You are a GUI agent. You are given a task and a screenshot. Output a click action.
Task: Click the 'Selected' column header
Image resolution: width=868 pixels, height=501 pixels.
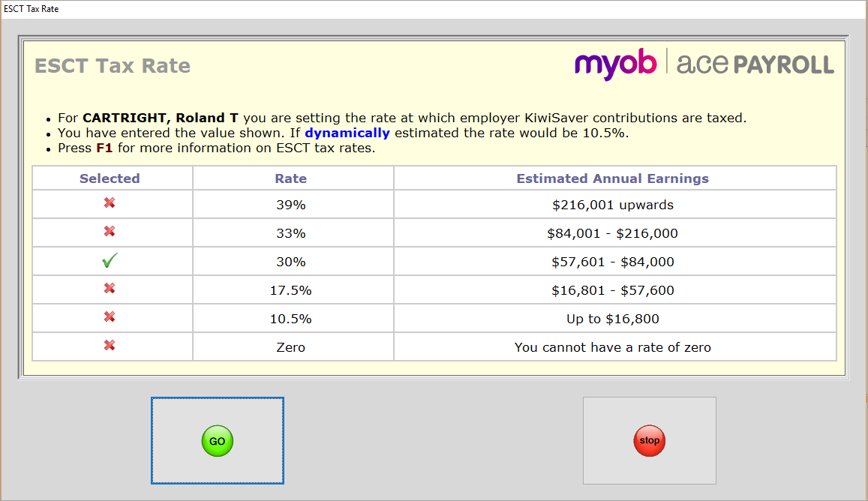point(110,178)
